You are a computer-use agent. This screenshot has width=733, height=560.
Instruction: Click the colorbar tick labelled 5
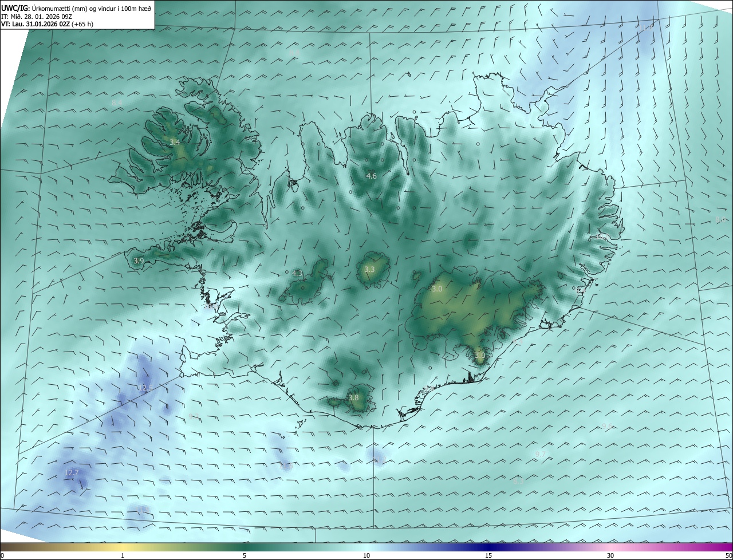point(245,556)
